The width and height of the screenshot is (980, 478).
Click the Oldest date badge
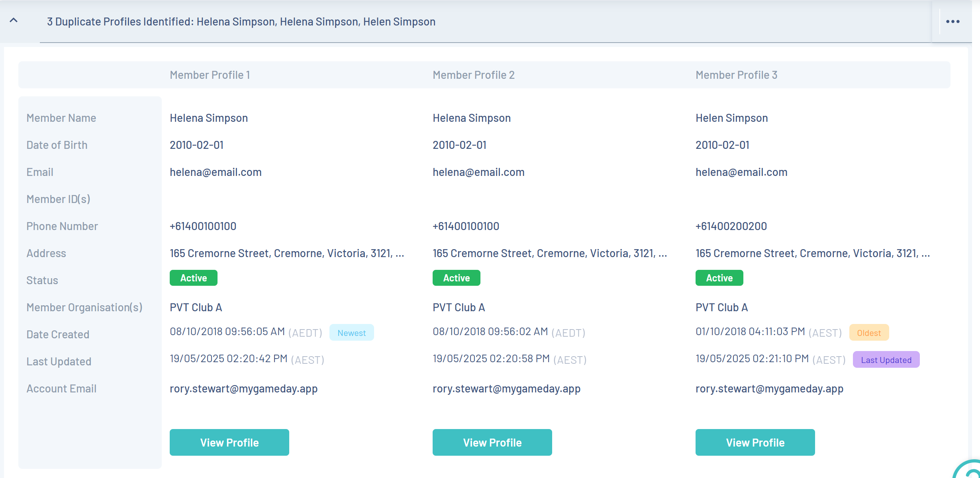point(869,333)
